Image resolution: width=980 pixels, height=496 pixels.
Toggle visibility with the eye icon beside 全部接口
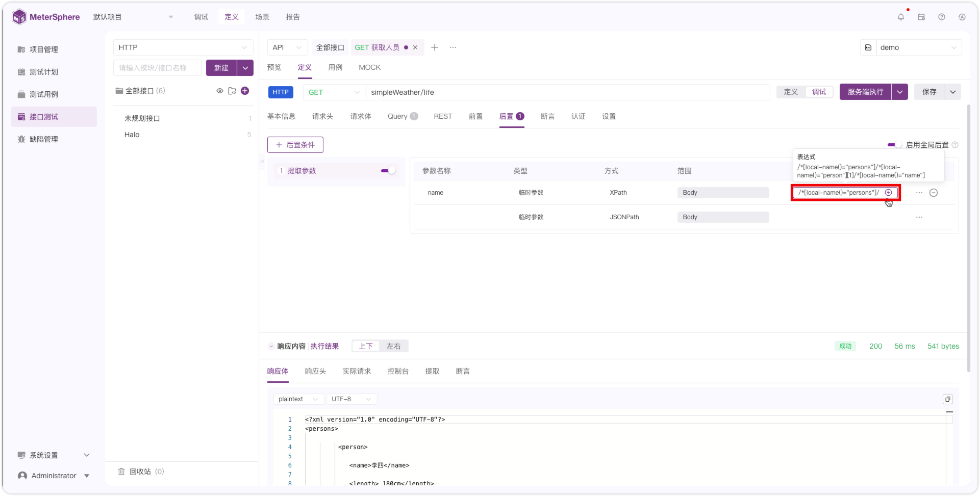pyautogui.click(x=220, y=91)
